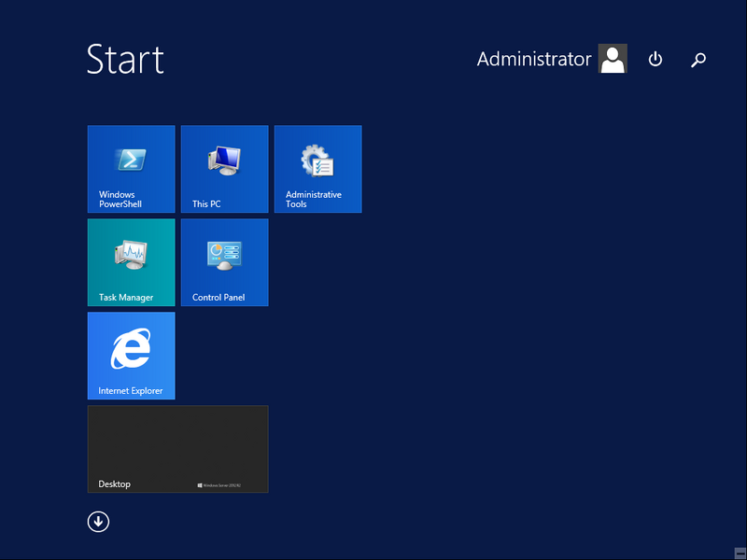Click the power options icon
747x560 pixels.
(x=655, y=60)
